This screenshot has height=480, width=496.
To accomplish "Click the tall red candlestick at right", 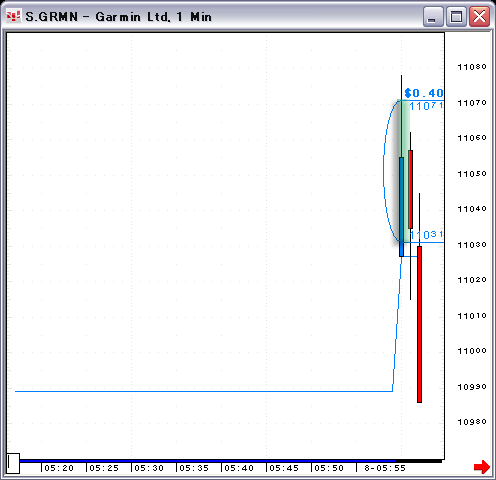I will point(419,324).
